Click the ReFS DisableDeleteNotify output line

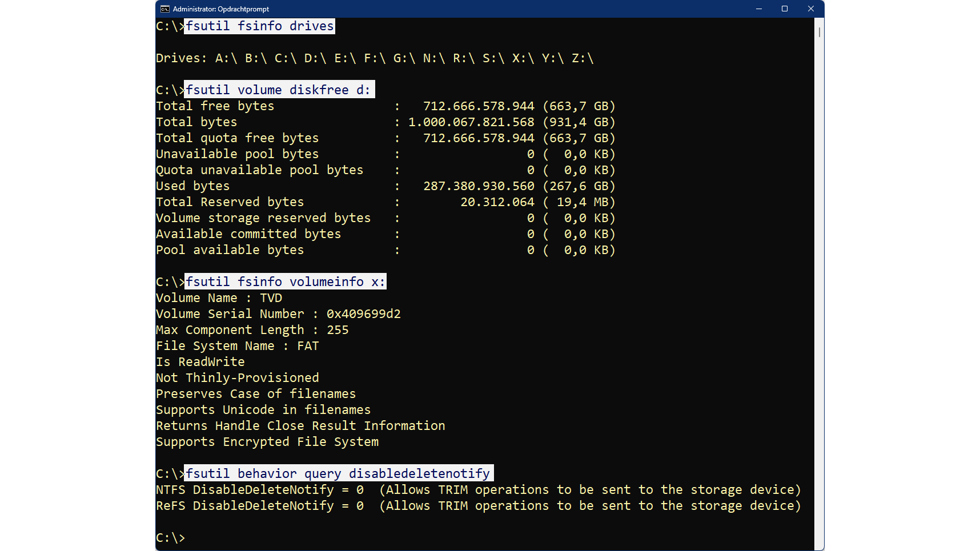pos(478,506)
